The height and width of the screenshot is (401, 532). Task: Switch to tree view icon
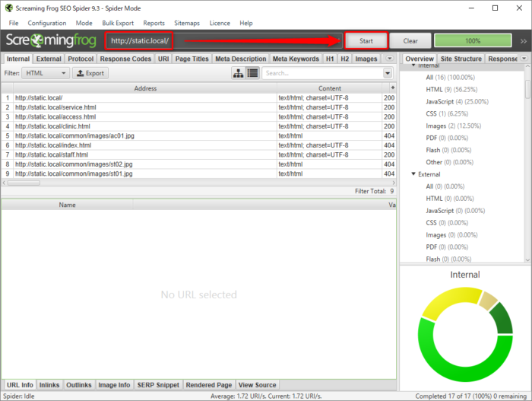(x=238, y=73)
